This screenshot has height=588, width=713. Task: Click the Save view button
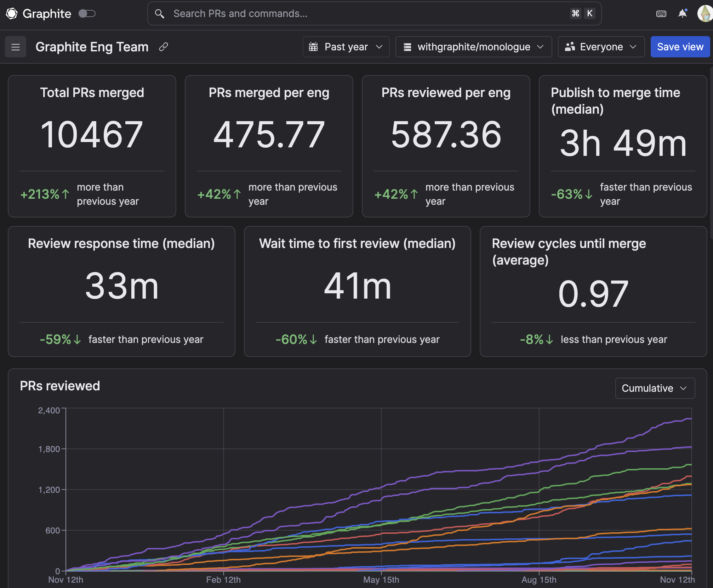pyautogui.click(x=680, y=46)
